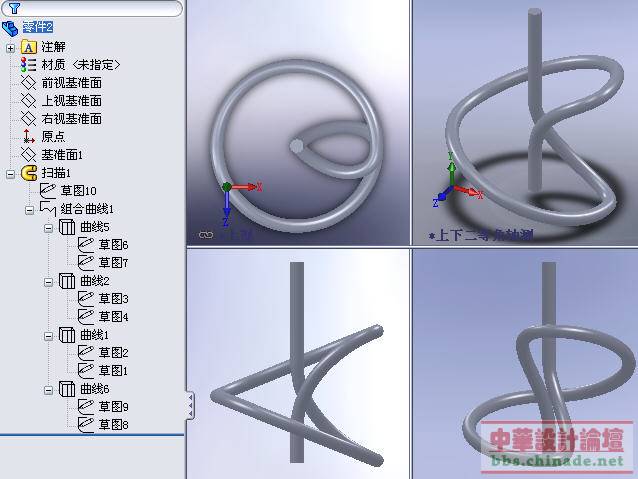Select the 曲线5 label
The image size is (638, 479).
pos(95,227)
